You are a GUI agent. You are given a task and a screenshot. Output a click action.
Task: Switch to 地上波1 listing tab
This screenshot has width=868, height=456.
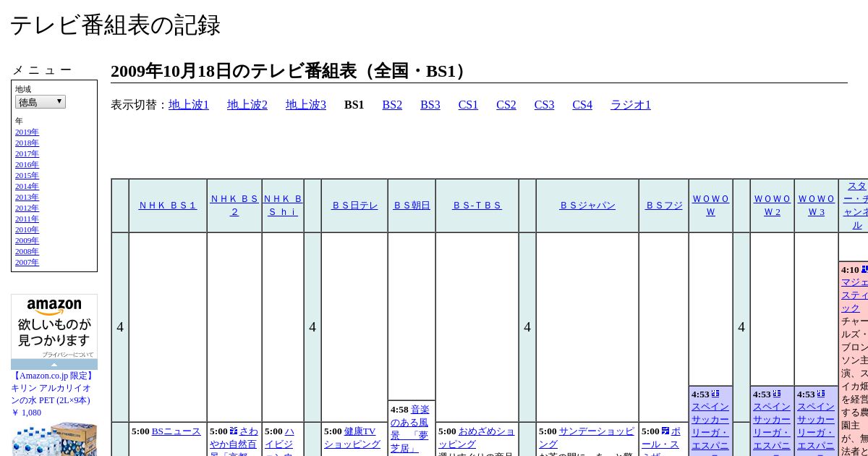pos(189,105)
